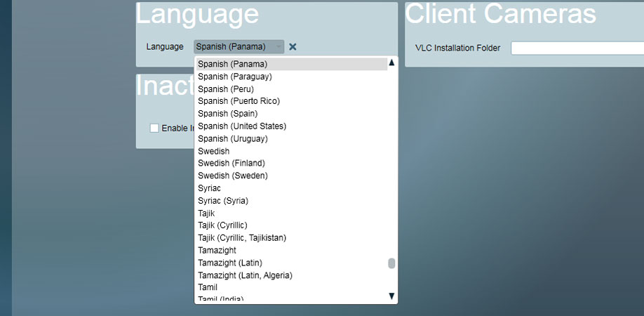Click the scroll up arrow in list
The image size is (644, 316).
point(391,62)
